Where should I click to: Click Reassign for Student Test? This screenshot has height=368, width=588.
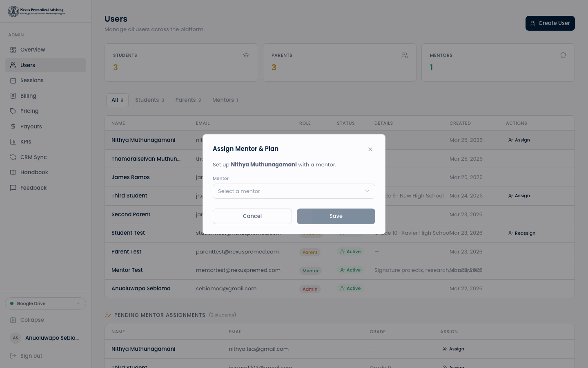coord(521,233)
